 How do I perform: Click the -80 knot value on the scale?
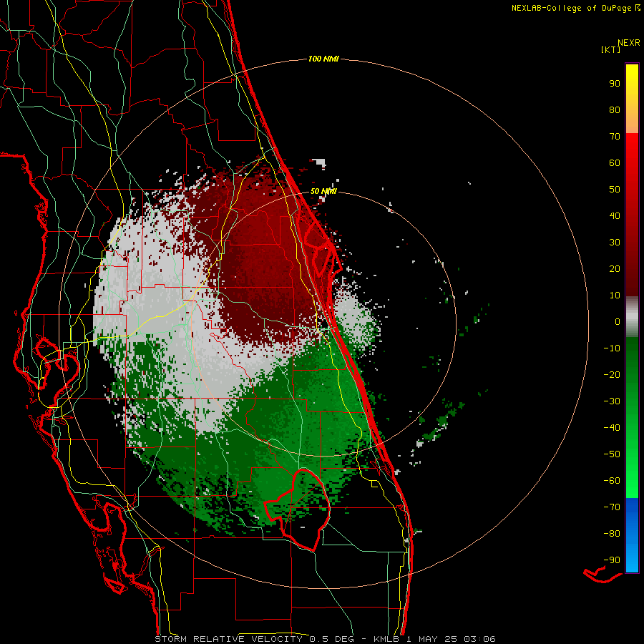click(612, 534)
